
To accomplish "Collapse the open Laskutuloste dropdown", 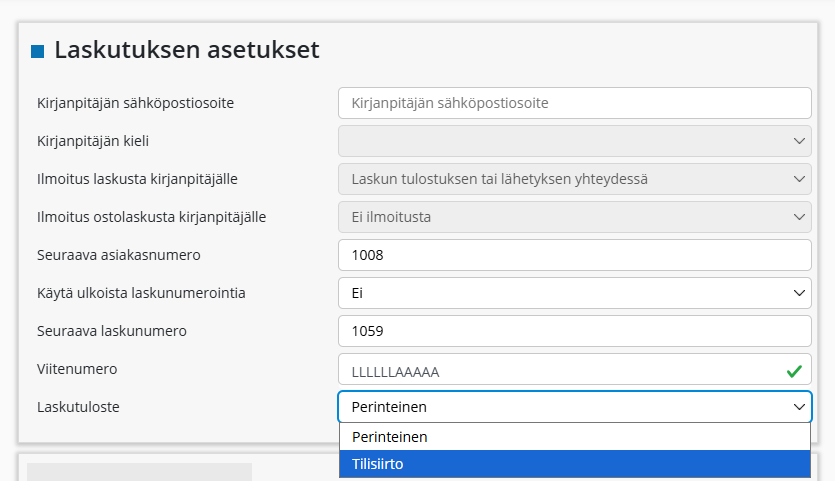I will (x=574, y=406).
